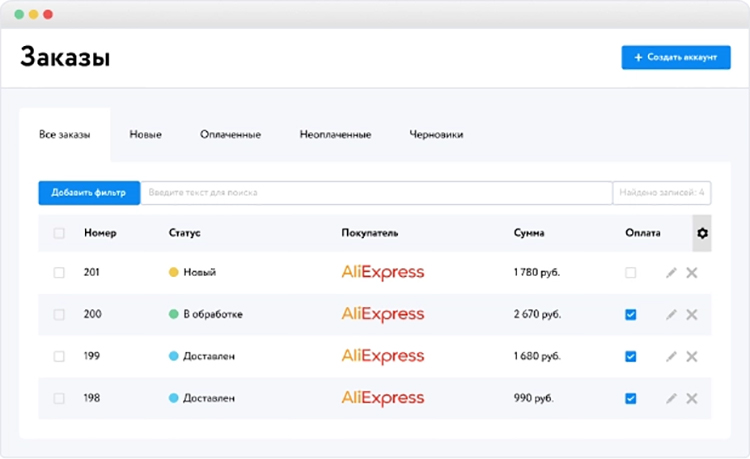Go to the Черновики tab
750x459 pixels.
click(436, 135)
